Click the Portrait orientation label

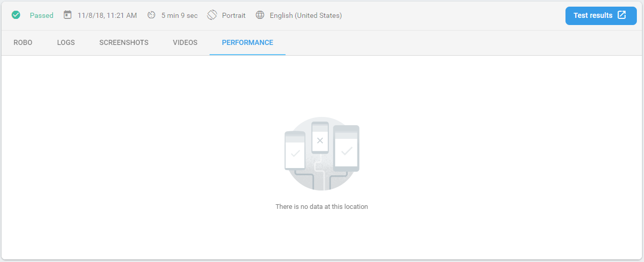tap(234, 15)
